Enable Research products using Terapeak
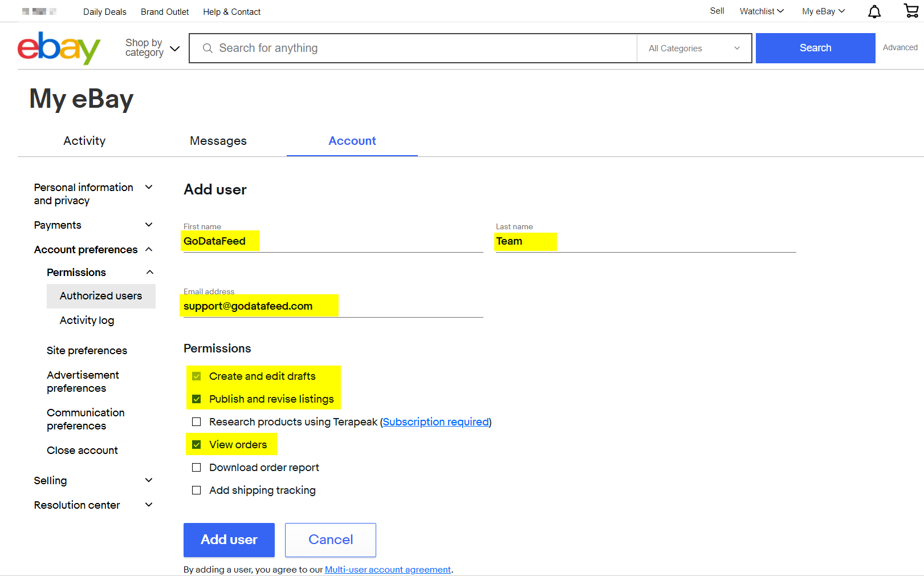This screenshot has width=924, height=576. [x=197, y=422]
